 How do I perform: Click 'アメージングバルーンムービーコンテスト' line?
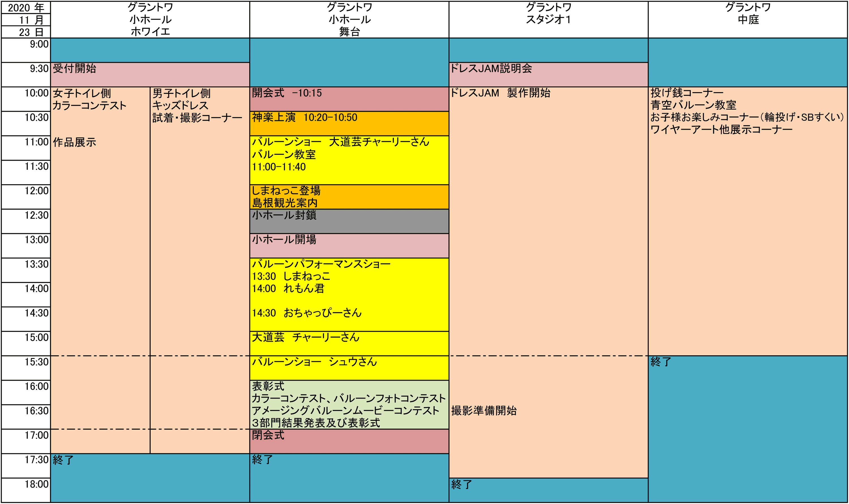(x=346, y=411)
